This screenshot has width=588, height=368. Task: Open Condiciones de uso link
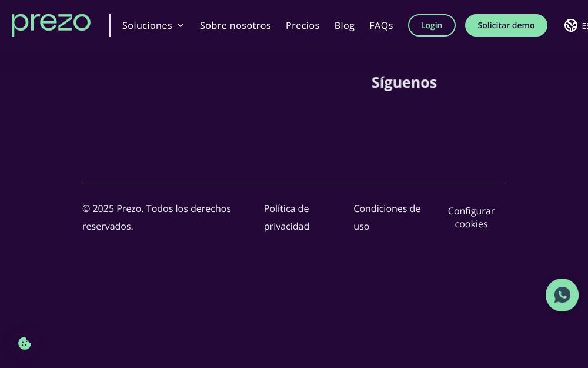(387, 217)
